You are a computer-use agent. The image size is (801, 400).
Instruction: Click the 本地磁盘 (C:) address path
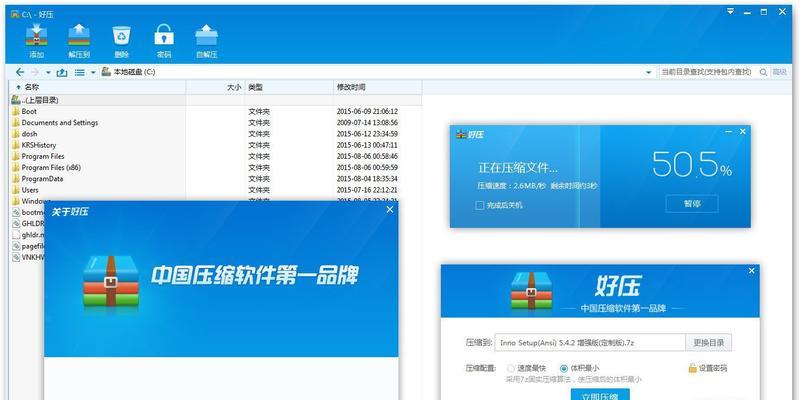tap(134, 72)
